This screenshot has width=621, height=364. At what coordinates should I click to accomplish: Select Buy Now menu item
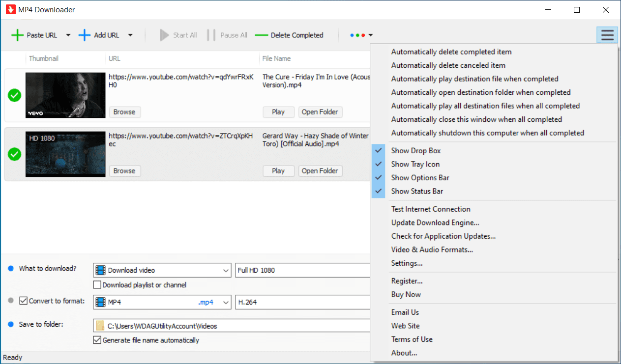[494, 295]
